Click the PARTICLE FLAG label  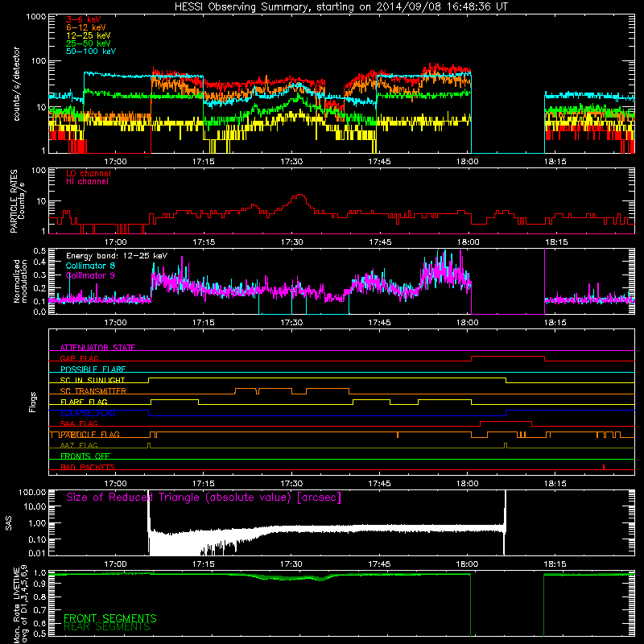coord(90,435)
